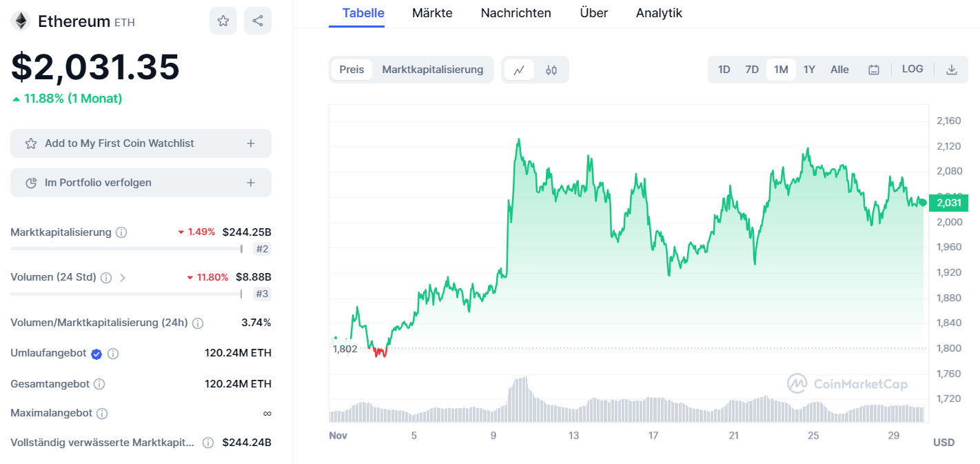Click the 3.74% ratio value
The height and width of the screenshot is (464, 980).
click(x=256, y=323)
